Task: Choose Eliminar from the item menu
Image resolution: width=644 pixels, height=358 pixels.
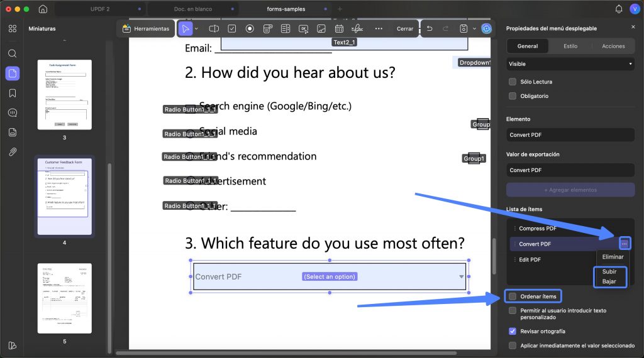Action: [613, 257]
